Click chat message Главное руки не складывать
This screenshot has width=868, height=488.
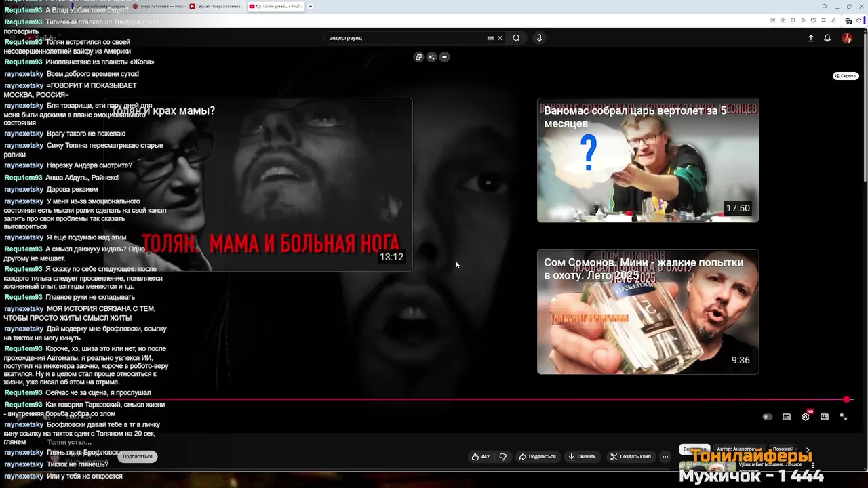pos(90,297)
